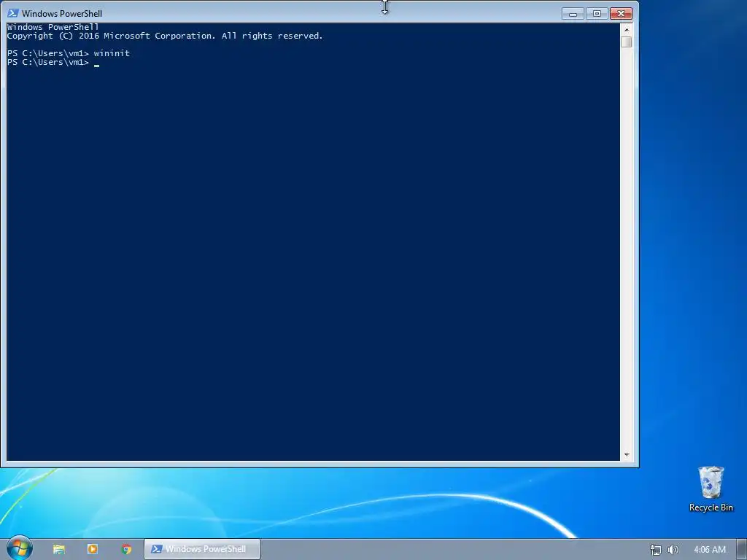This screenshot has height=560, width=747.
Task: Launch Windows Media Player from taskbar
Action: point(93,549)
